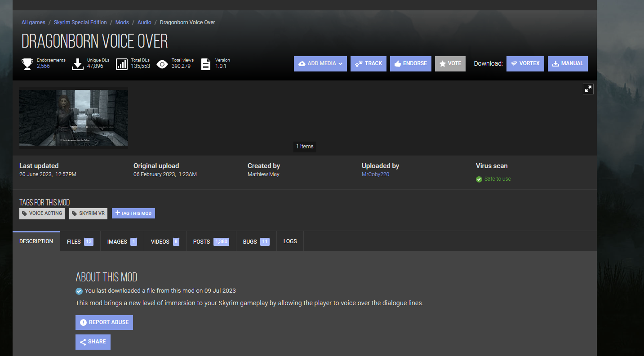
Task: Click the Total views eye icon
Action: pyautogui.click(x=162, y=64)
